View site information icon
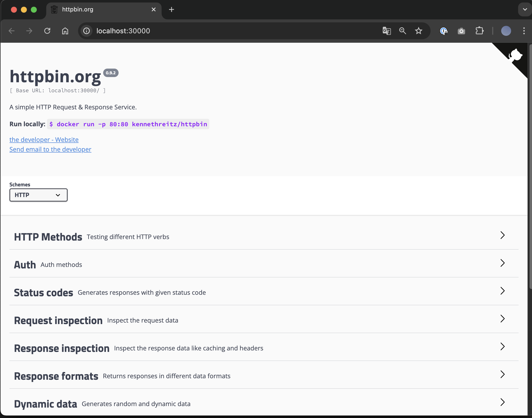 coord(87,31)
